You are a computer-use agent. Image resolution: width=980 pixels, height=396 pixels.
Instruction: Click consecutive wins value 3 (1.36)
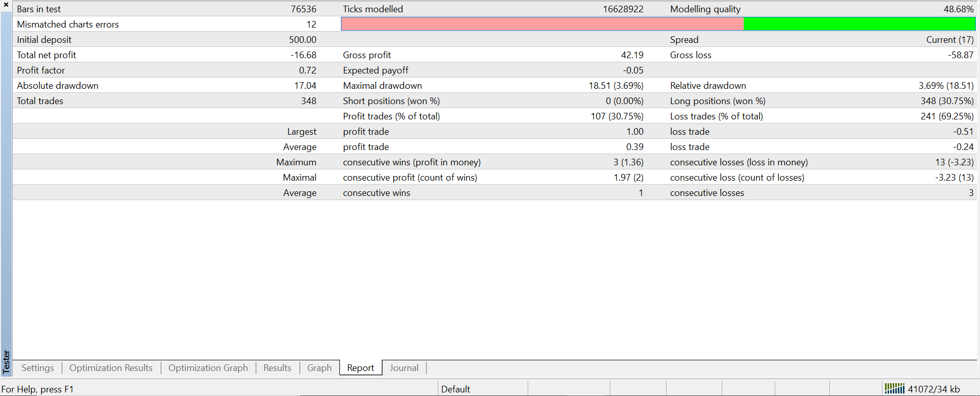[628, 162]
